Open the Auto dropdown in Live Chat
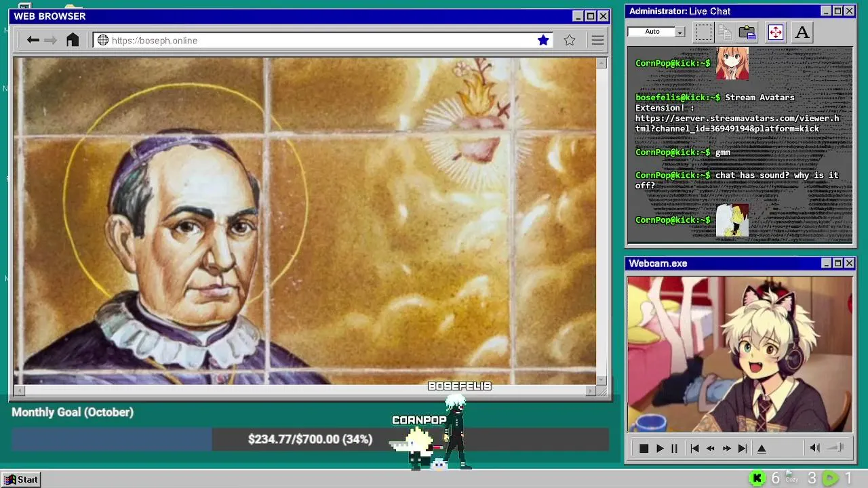This screenshot has height=488, width=868. click(679, 32)
